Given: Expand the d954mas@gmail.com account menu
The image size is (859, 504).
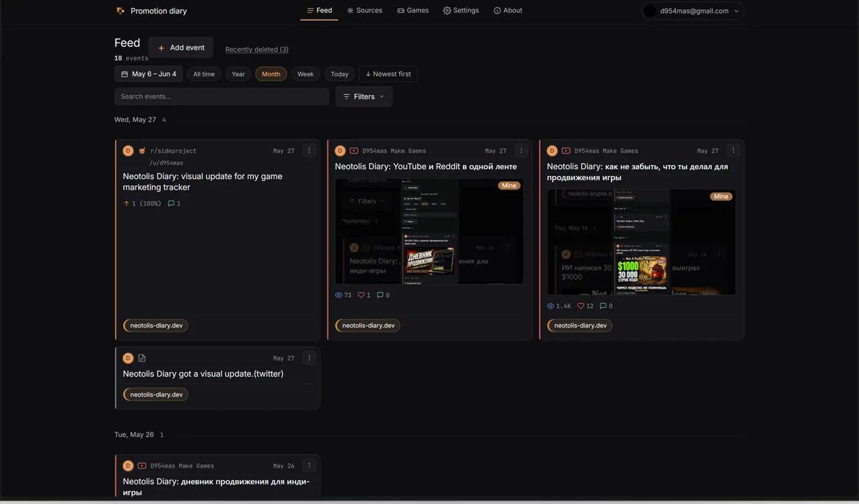Looking at the screenshot, I should click(x=693, y=11).
